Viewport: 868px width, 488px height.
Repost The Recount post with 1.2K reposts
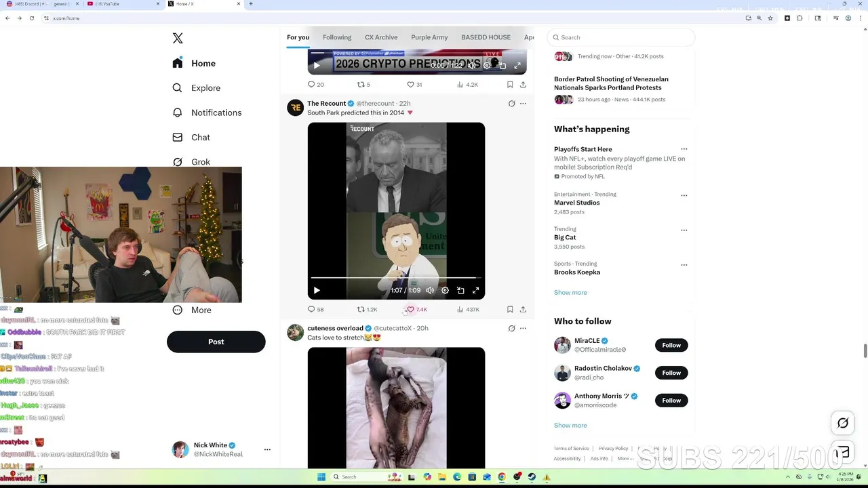coord(367,310)
